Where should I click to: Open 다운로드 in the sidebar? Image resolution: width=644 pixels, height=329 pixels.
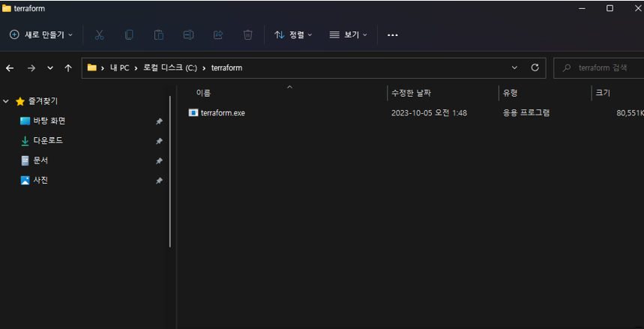click(x=48, y=141)
